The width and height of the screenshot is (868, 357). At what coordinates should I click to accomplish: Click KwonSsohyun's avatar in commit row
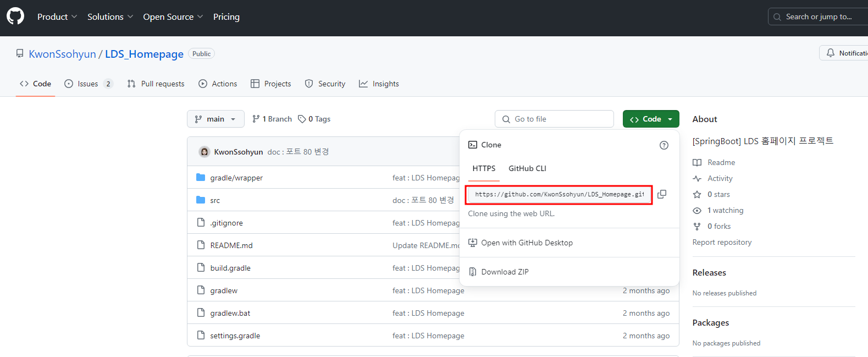[204, 152]
